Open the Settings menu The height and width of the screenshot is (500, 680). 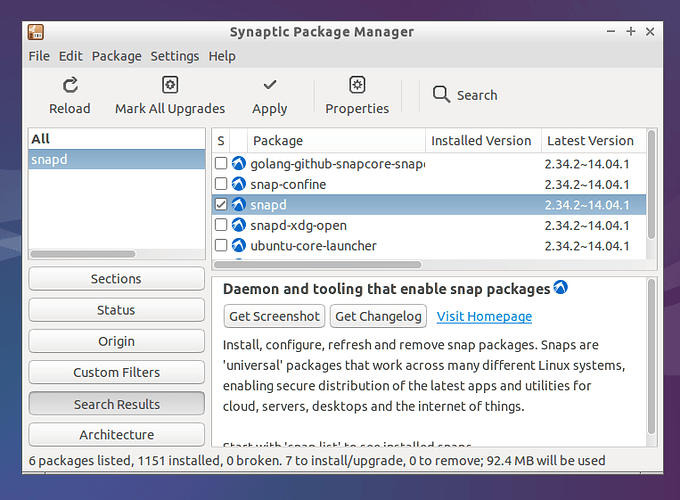coord(175,56)
